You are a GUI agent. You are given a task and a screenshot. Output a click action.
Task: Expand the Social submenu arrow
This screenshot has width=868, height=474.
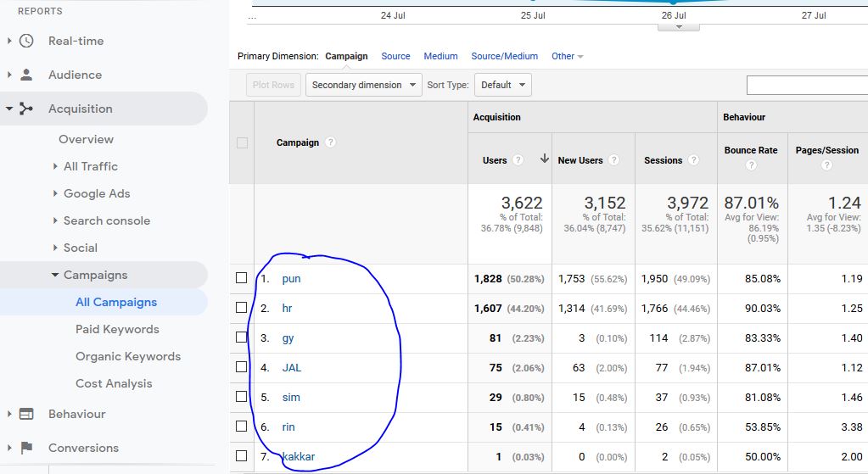pyautogui.click(x=55, y=248)
